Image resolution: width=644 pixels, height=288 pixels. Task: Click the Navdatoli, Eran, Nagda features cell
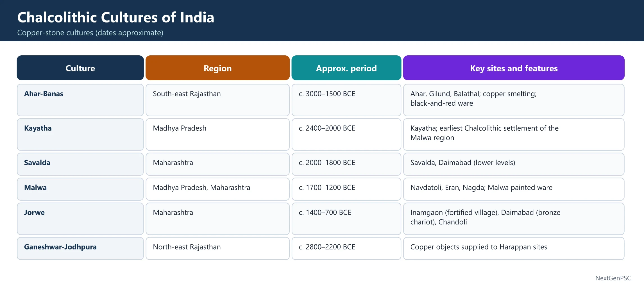click(x=514, y=189)
